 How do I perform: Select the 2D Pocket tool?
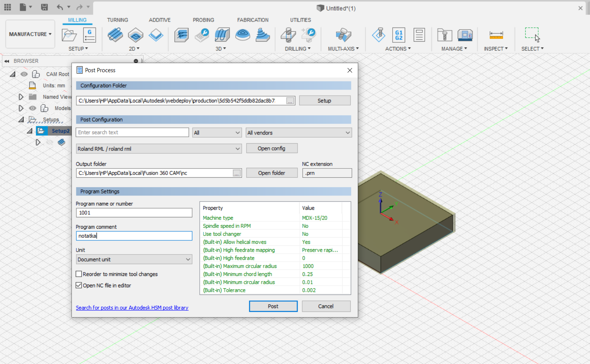tap(135, 35)
